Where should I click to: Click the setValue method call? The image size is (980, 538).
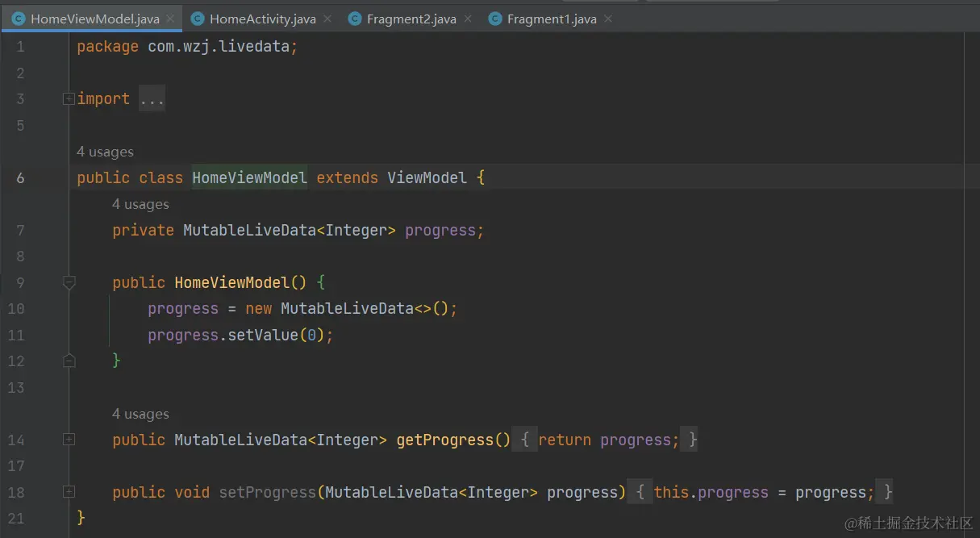click(x=263, y=335)
